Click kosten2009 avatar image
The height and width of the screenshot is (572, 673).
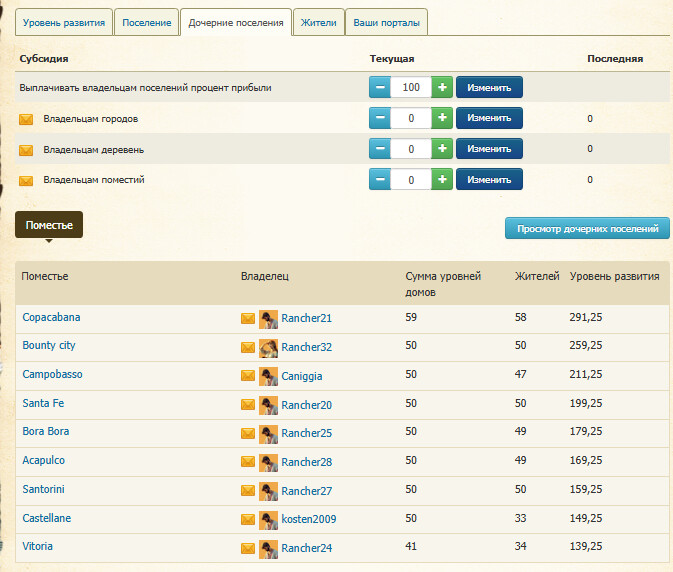point(268,520)
